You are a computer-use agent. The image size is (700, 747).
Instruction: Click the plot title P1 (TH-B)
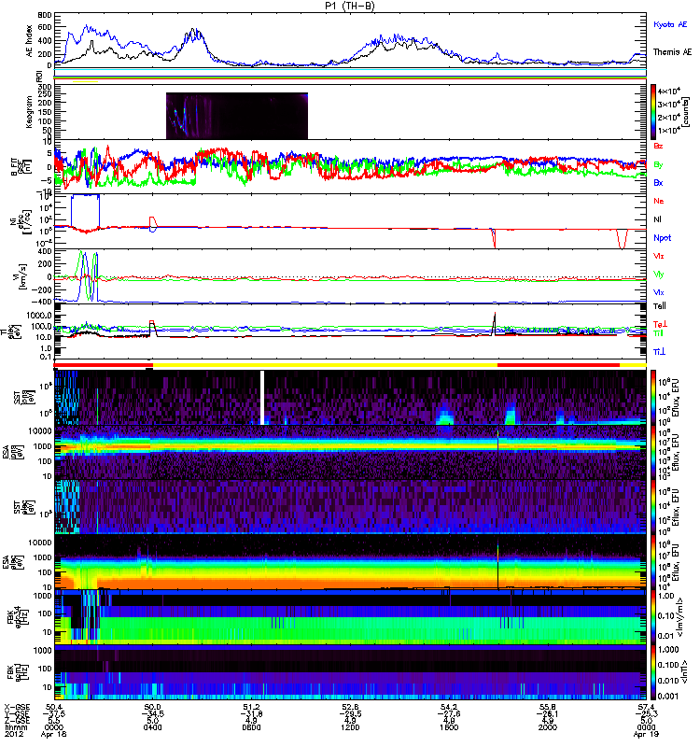(350, 6)
